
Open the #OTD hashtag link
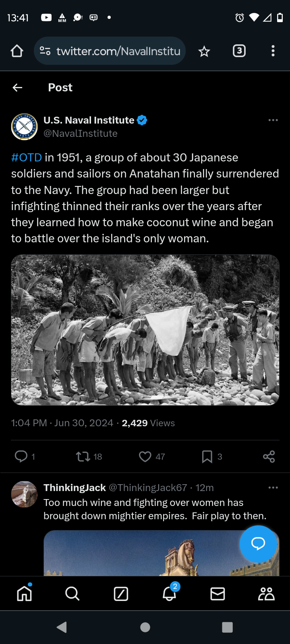27,157
